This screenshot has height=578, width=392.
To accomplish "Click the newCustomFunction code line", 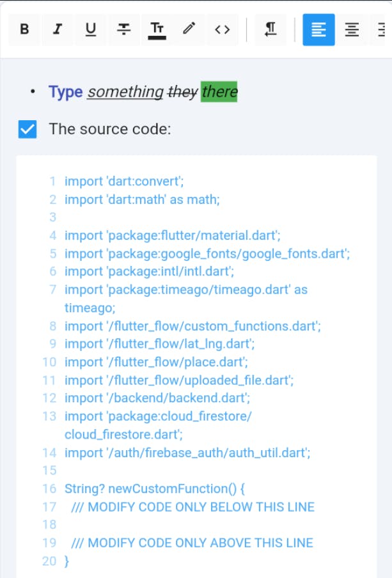I will click(x=155, y=489).
